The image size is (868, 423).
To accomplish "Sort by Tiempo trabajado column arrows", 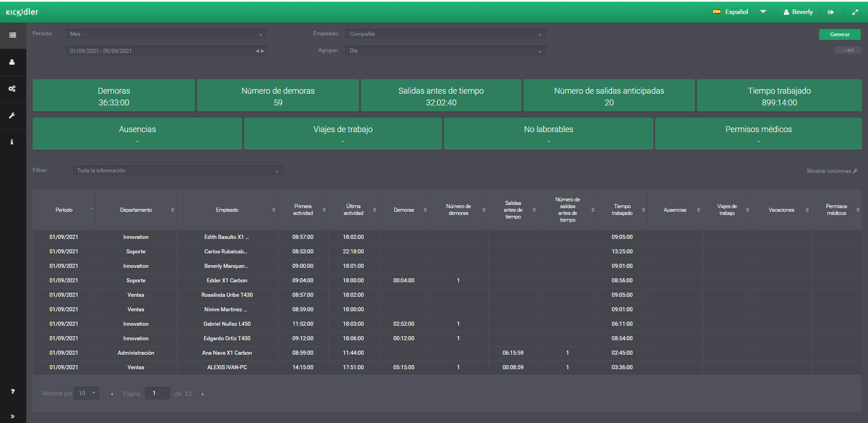I will click(643, 210).
